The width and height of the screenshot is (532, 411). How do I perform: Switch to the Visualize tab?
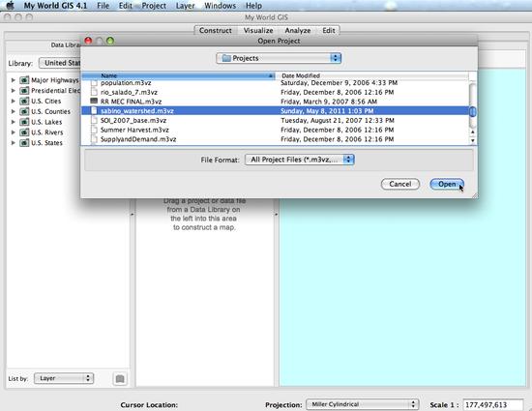click(x=258, y=31)
